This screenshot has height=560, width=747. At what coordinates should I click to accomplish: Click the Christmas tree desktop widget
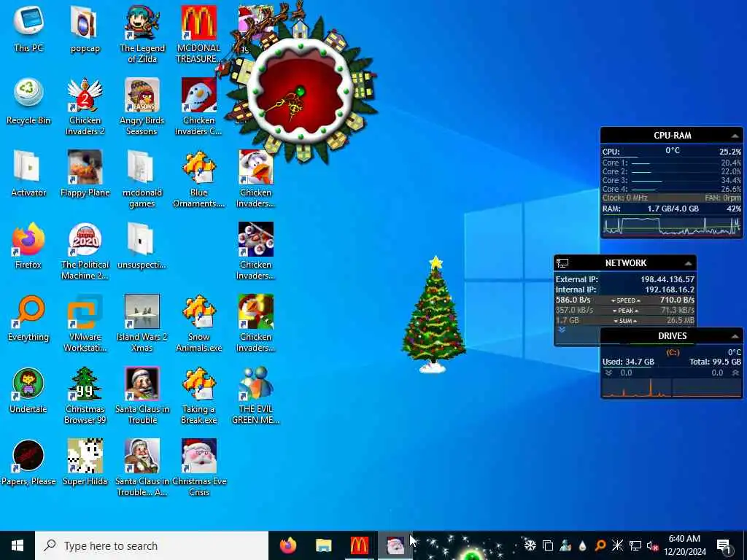pos(433,314)
